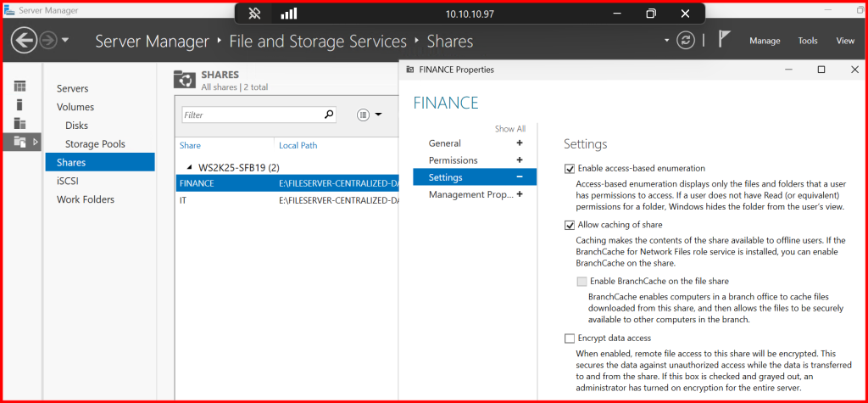Open the Tools menu
Screen dimensions: 868x403
point(807,41)
